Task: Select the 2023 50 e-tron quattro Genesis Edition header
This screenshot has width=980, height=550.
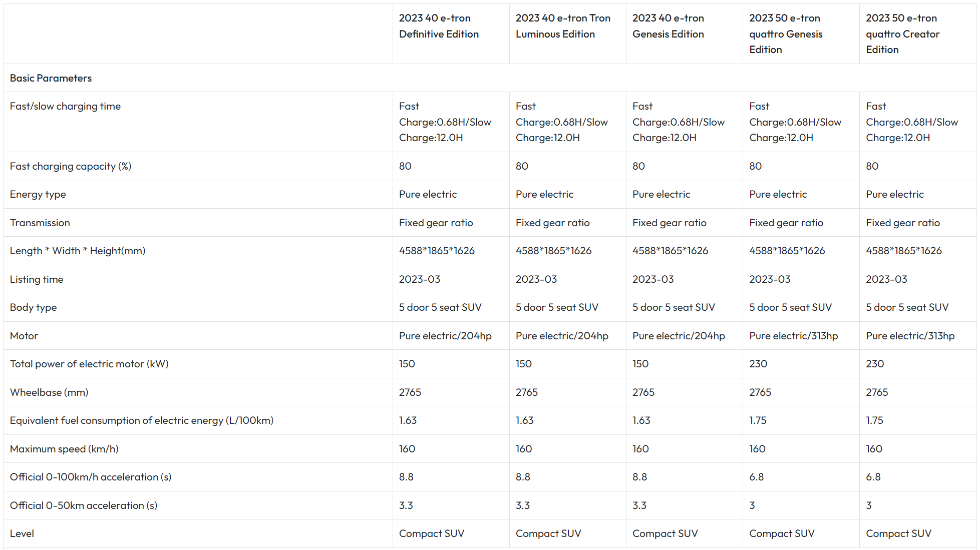Action: point(786,34)
